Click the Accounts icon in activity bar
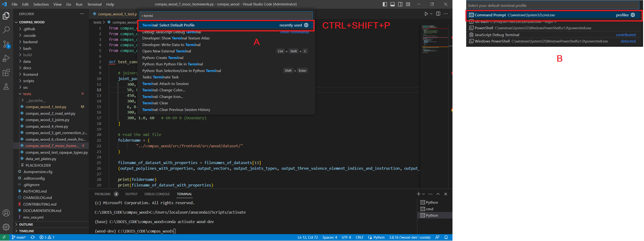The height and width of the screenshot is (241, 644). (6, 213)
